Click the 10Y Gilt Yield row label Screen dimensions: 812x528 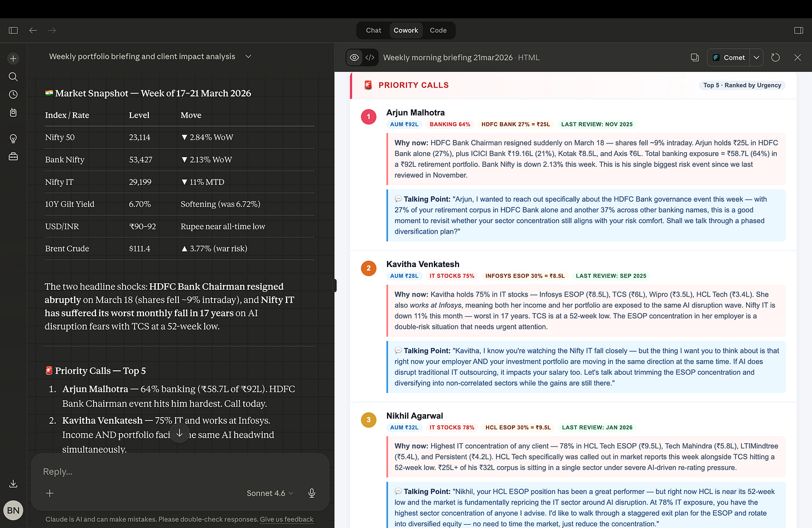coord(70,204)
